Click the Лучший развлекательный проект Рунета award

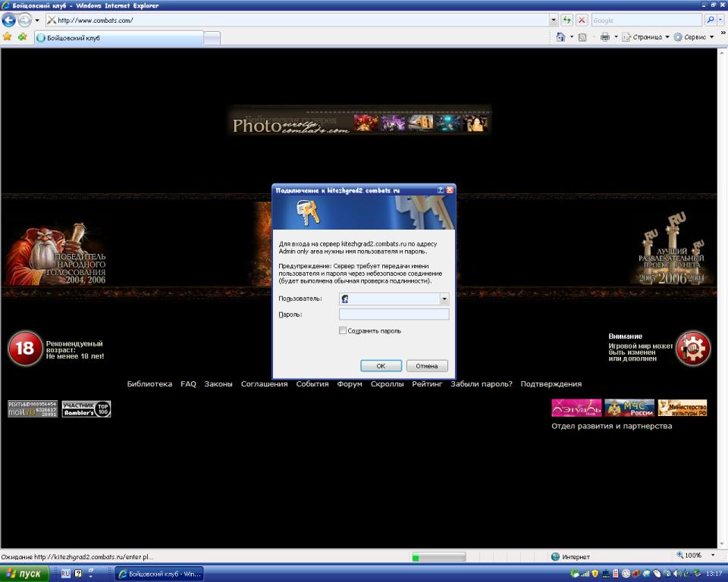tap(671, 249)
